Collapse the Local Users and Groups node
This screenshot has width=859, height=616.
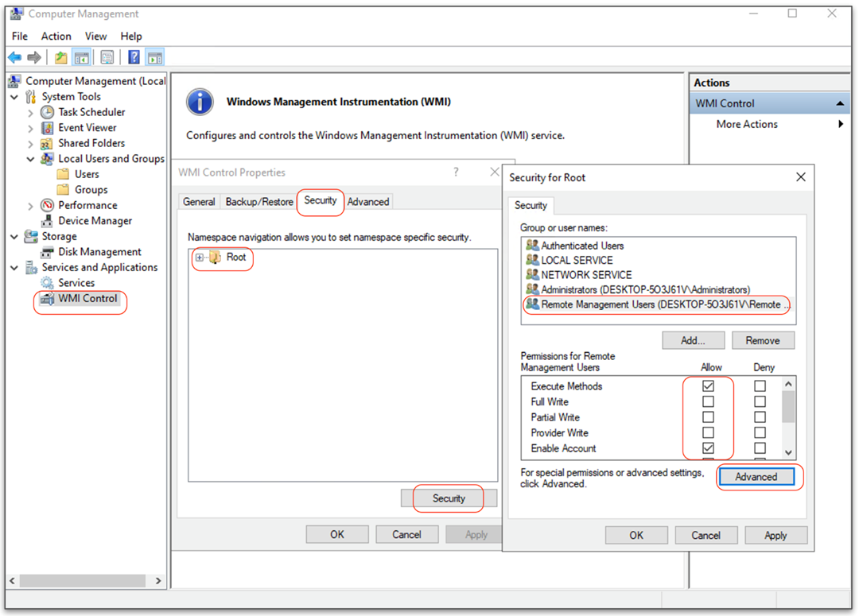point(31,158)
